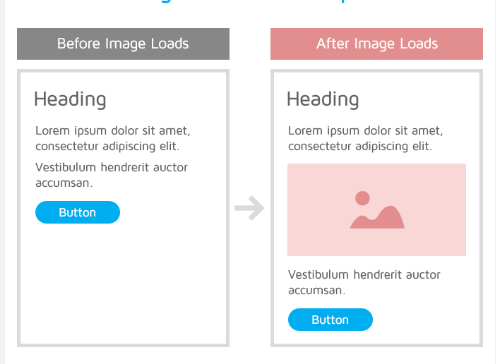The height and width of the screenshot is (364, 496).
Task: Click the word accumsan in the right panel
Action: (x=316, y=290)
